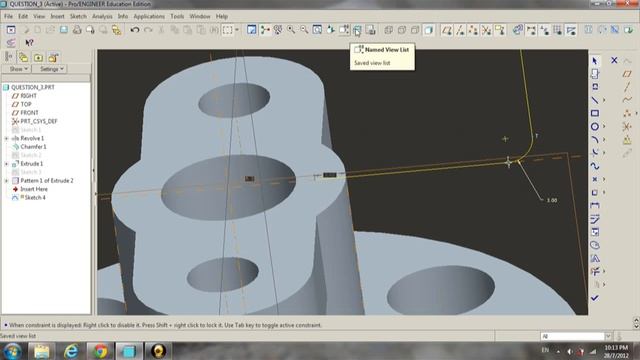Click the 3.00 radius dimension value

click(552, 200)
